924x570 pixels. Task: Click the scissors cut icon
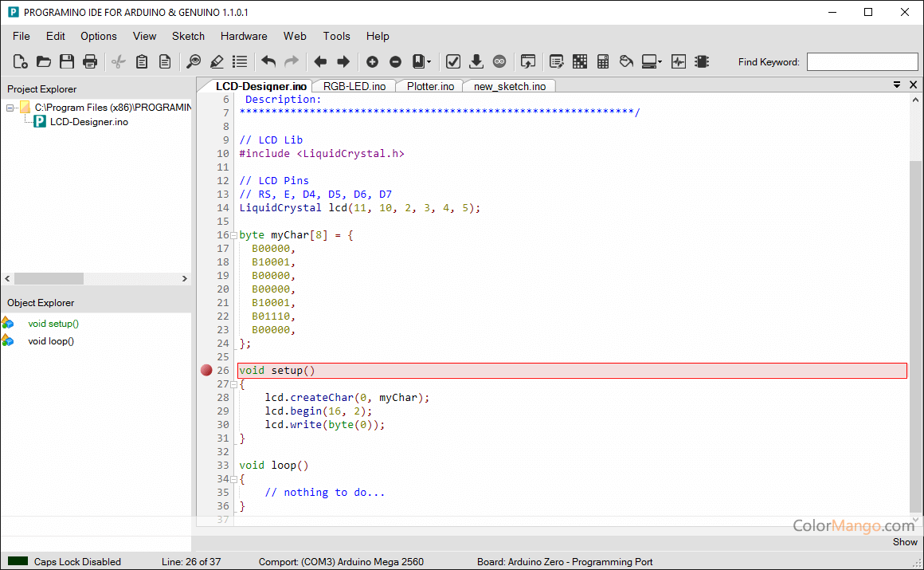pyautogui.click(x=119, y=61)
